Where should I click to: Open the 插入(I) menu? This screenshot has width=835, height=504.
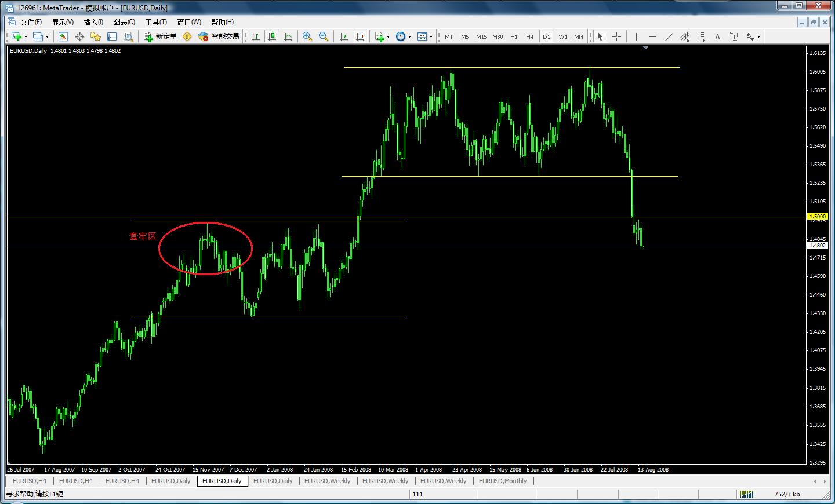[x=93, y=22]
